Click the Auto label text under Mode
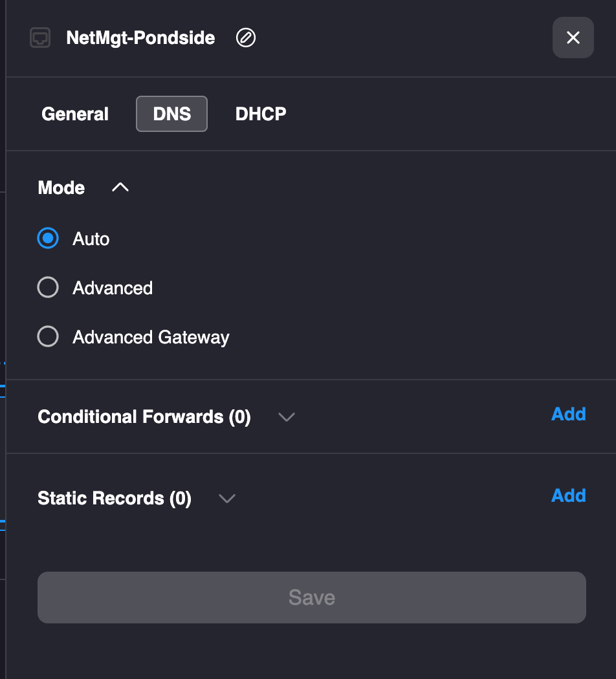The width and height of the screenshot is (616, 679). 91,239
